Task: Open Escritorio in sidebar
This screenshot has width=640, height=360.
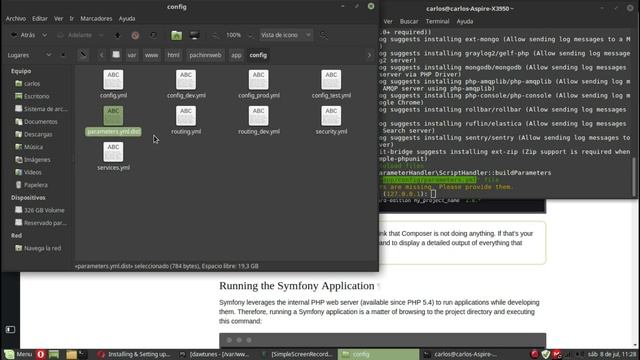Action: coord(36,96)
